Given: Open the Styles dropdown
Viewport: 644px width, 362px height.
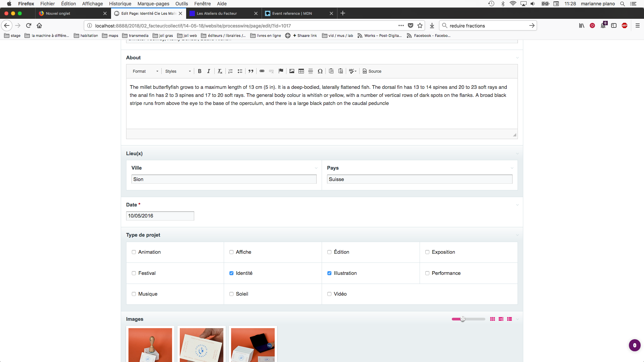Looking at the screenshot, I should click(178, 71).
